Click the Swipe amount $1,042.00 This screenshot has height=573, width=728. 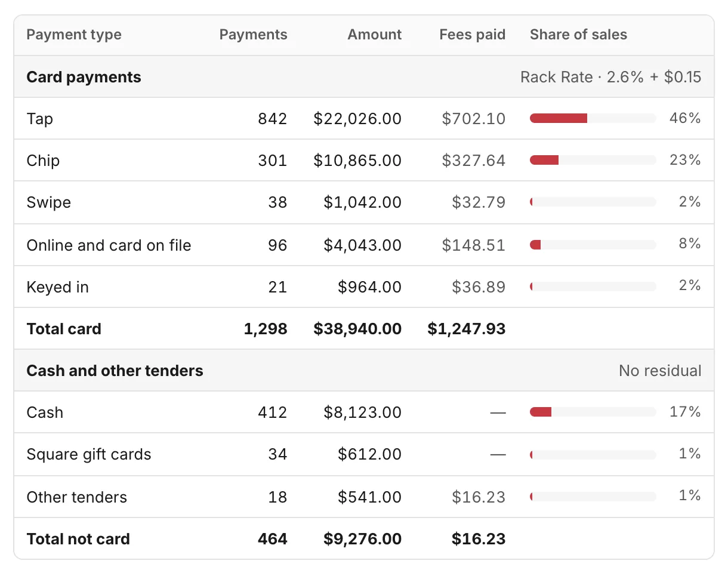(363, 202)
